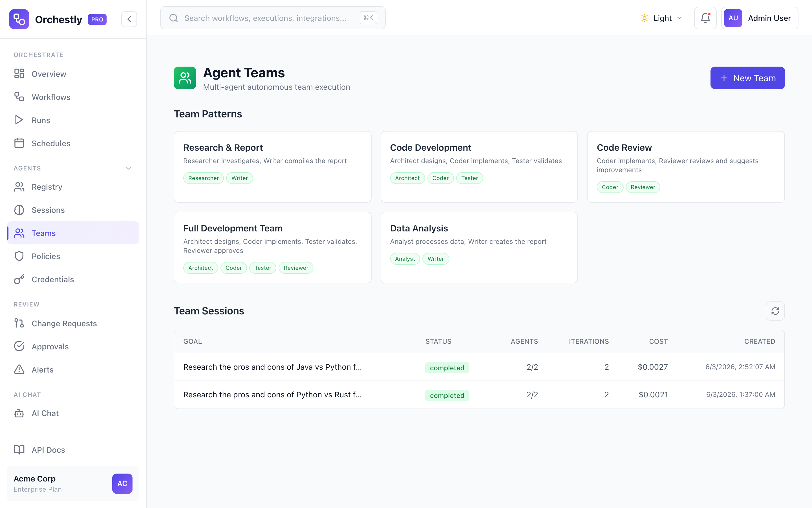The height and width of the screenshot is (508, 812).
Task: Open the Python vs Rust session row
Action: pyautogui.click(x=479, y=395)
